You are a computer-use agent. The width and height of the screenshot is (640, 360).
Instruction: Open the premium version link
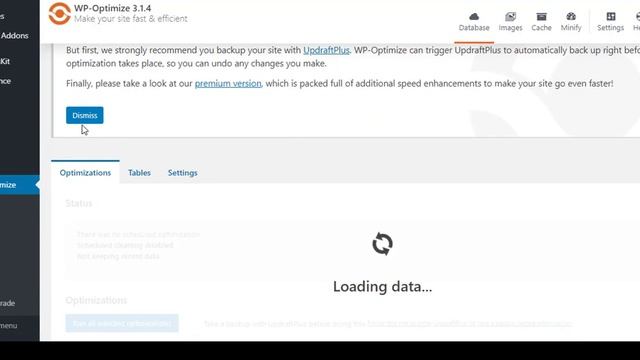228,83
